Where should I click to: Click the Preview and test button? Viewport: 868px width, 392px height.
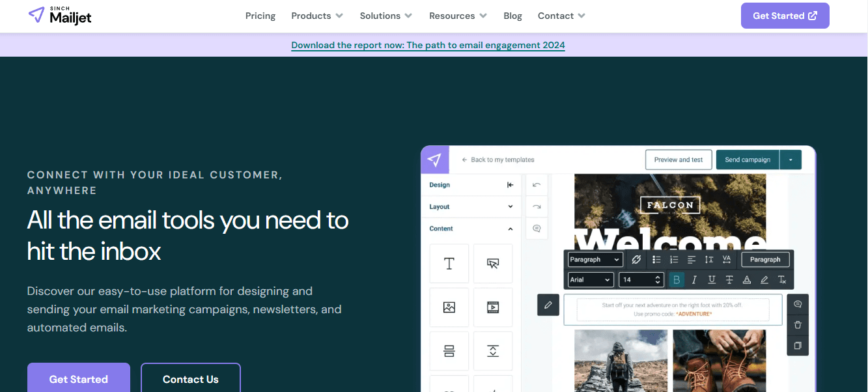tap(679, 160)
